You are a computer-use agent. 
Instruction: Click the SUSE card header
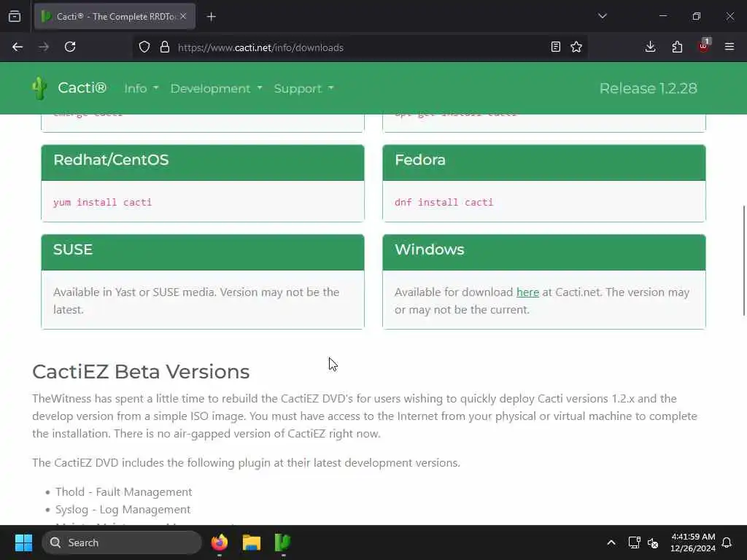click(x=203, y=252)
